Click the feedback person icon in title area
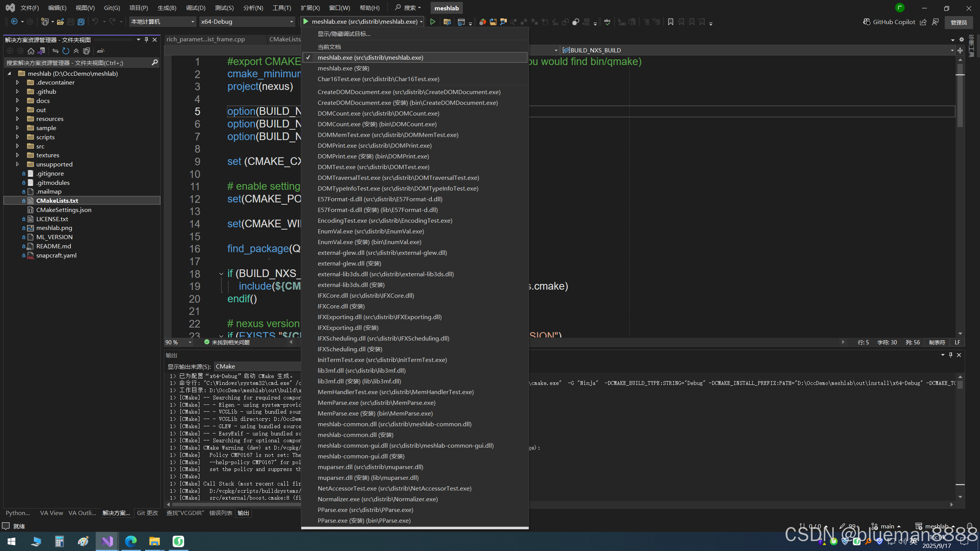Image resolution: width=980 pixels, height=551 pixels. (x=936, y=22)
